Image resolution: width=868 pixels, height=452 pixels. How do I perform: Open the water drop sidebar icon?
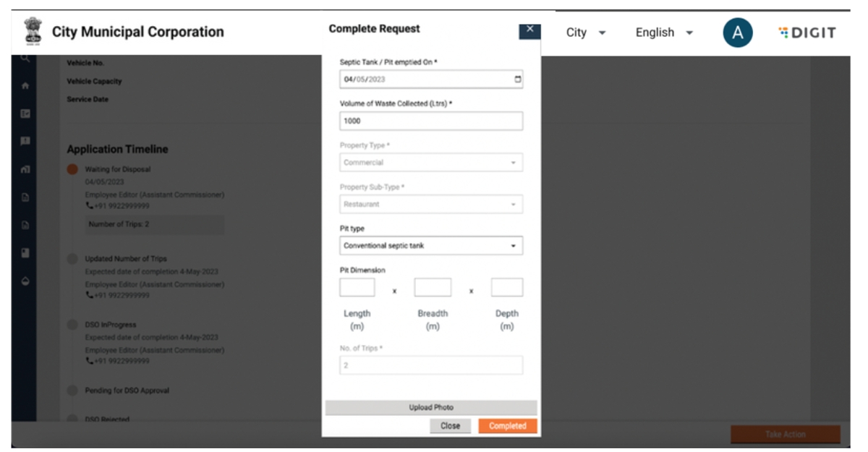(25, 281)
